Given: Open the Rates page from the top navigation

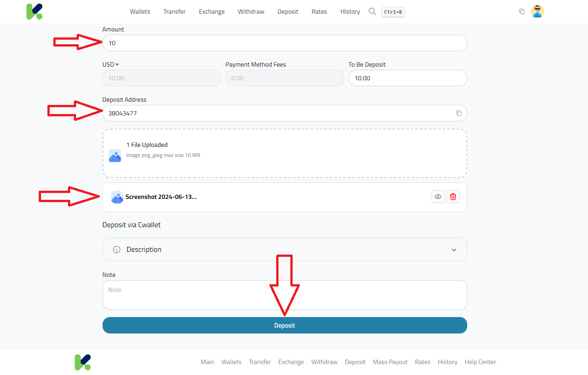Looking at the screenshot, I should point(319,11).
